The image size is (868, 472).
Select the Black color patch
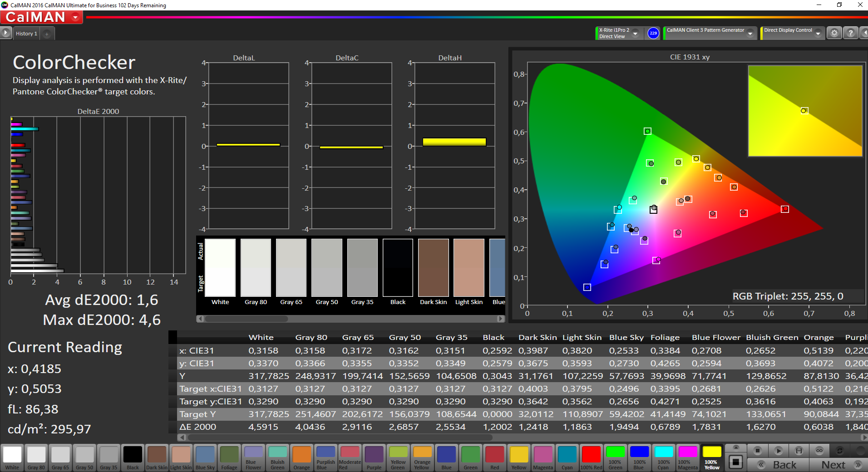click(x=133, y=457)
